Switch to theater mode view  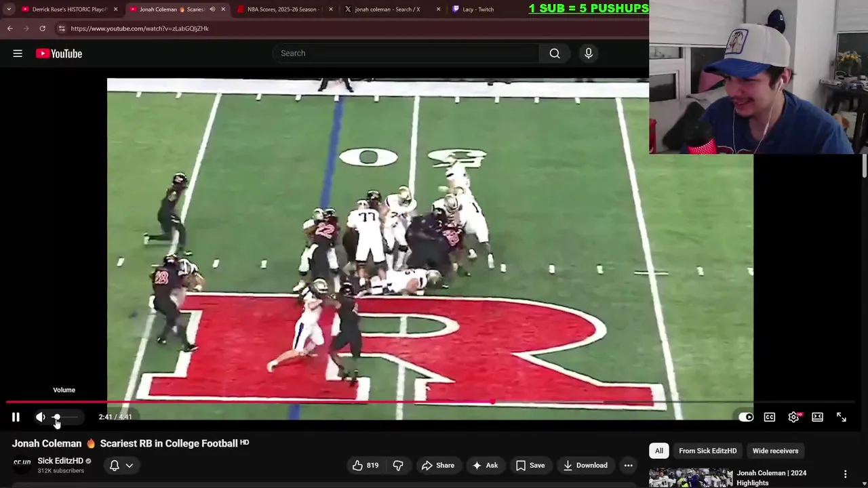[817, 417]
